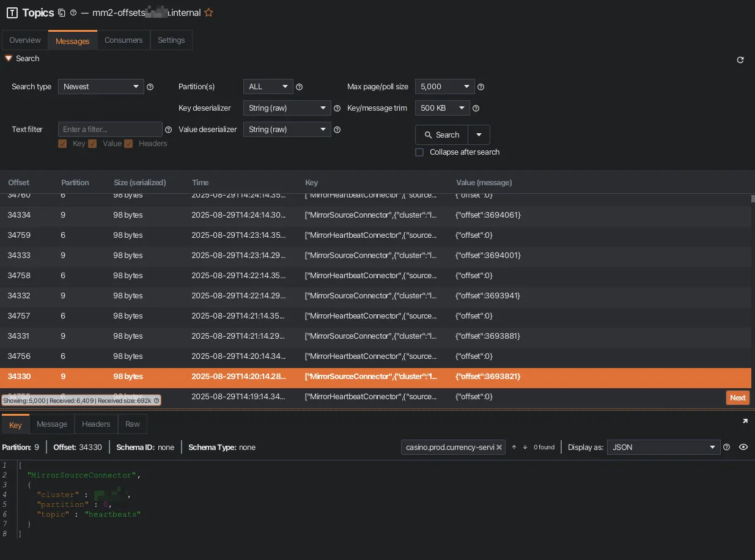Open help for Text filter
755x560 pixels.
pyautogui.click(x=169, y=130)
